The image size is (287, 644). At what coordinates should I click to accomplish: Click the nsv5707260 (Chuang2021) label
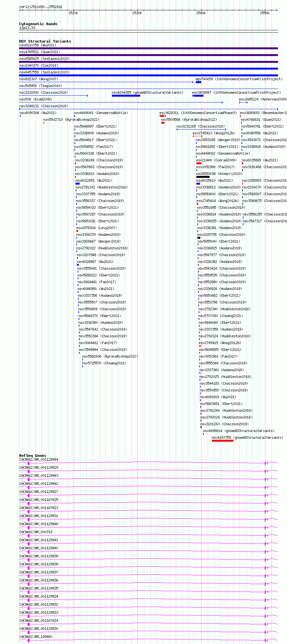pos(221,316)
